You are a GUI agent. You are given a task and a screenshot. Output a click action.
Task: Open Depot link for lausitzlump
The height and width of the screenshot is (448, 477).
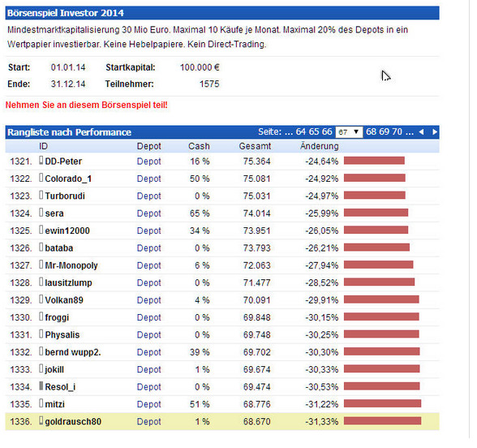click(x=148, y=282)
